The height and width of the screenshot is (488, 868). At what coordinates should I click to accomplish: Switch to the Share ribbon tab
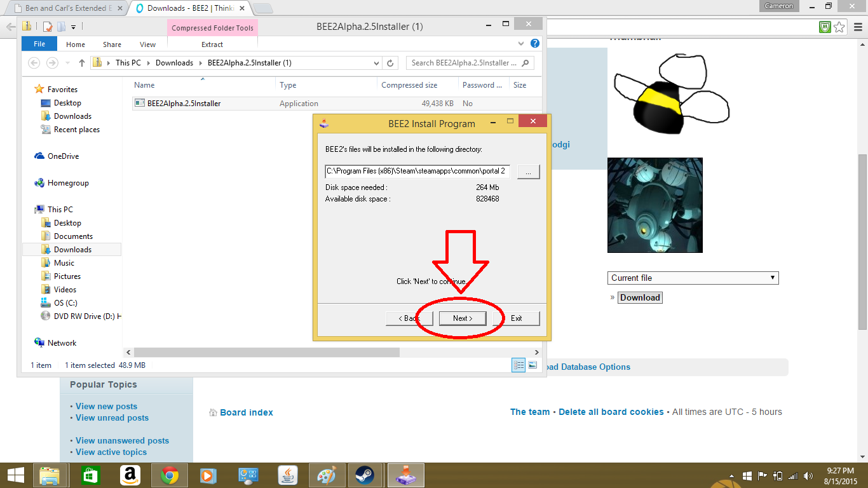pos(112,44)
